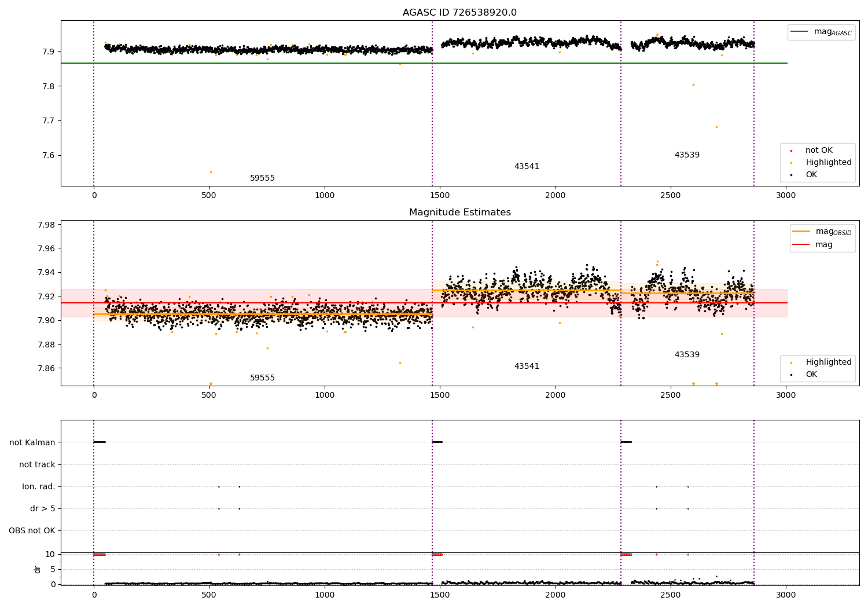Click the y-tick '7.92' in middle panel
868x608 pixels.
coord(46,296)
